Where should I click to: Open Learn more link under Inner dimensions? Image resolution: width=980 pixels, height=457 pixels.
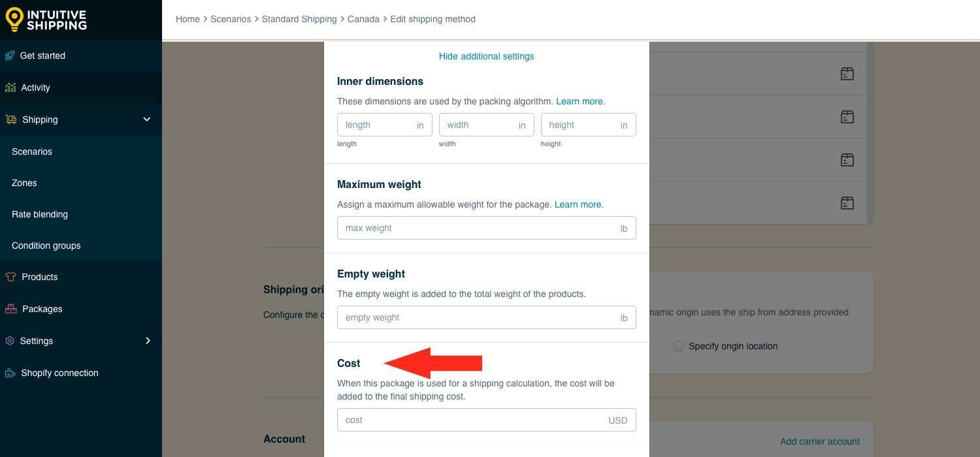[580, 101]
